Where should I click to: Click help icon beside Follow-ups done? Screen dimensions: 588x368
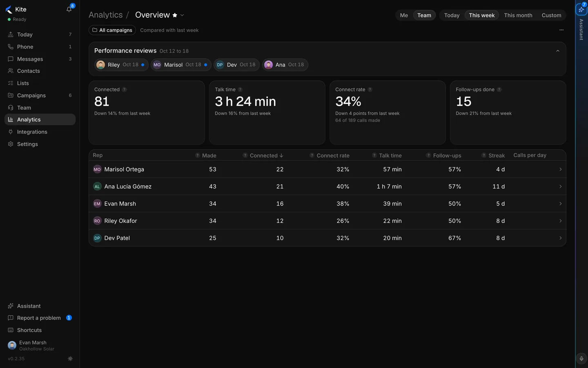(499, 90)
